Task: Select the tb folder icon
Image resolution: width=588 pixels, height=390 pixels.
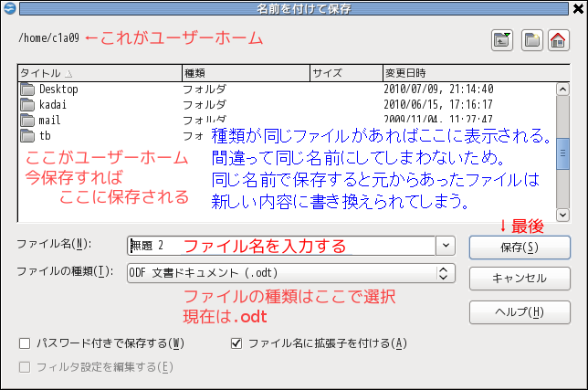Action: [x=27, y=136]
